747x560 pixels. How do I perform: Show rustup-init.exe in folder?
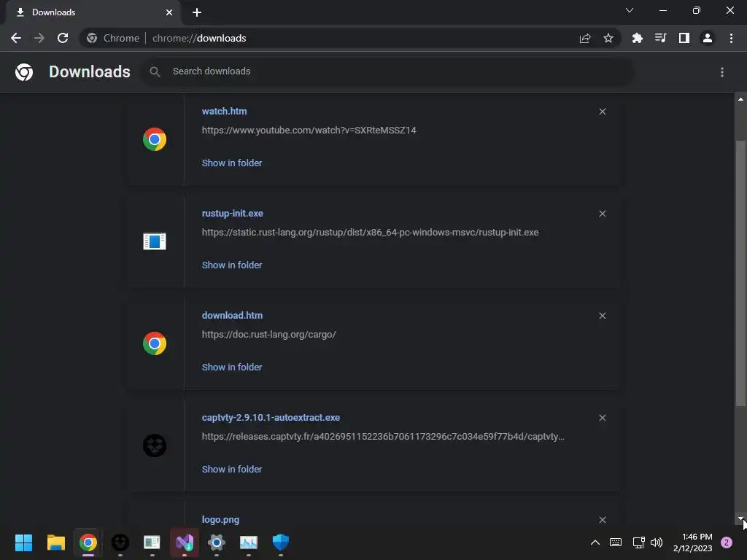pyautogui.click(x=232, y=265)
